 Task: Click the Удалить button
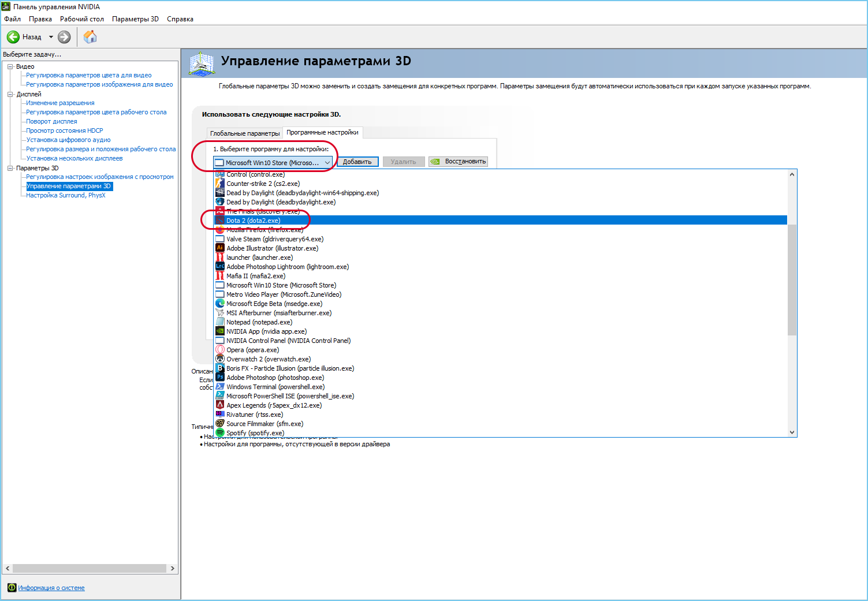point(403,162)
